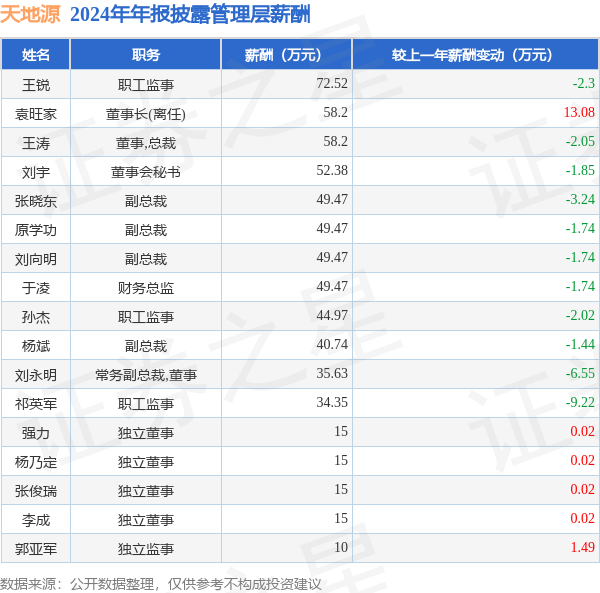Select the name cell 刘向明
600x593 pixels.
[x=36, y=259]
